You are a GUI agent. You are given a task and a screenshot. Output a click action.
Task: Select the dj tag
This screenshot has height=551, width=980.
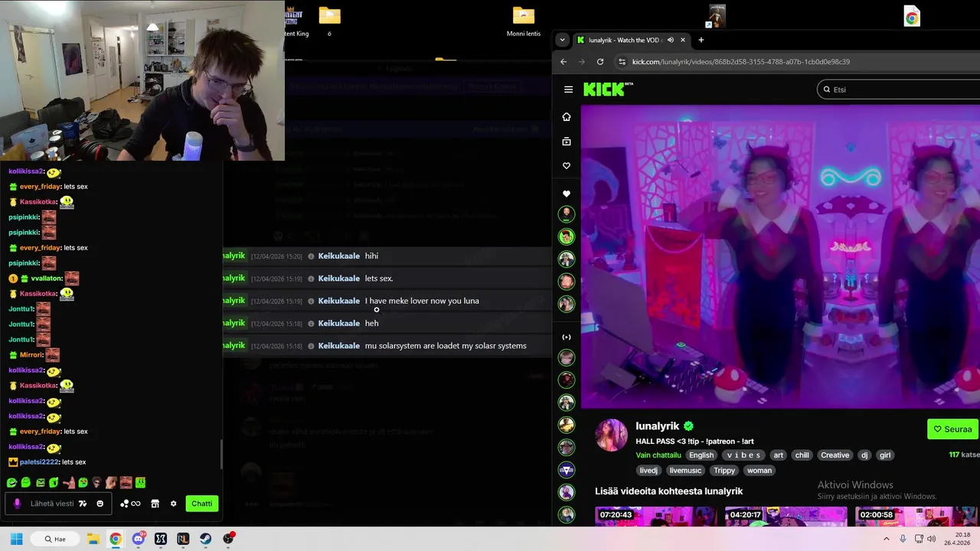[864, 455]
